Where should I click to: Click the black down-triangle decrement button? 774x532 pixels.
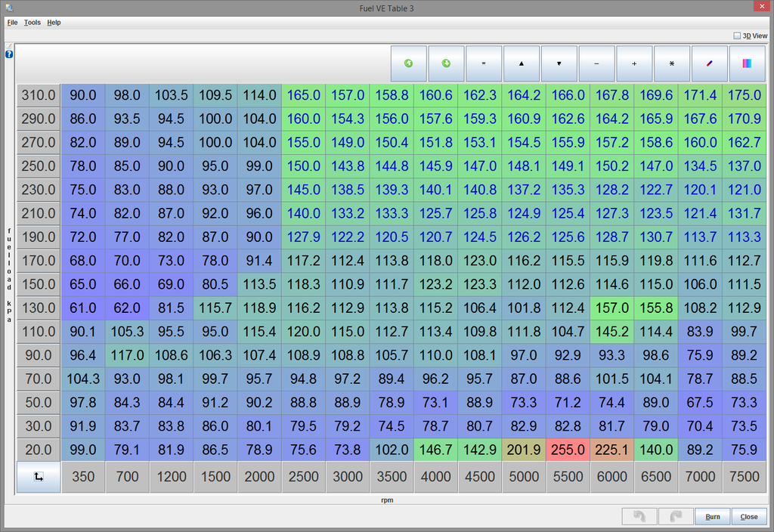[559, 63]
